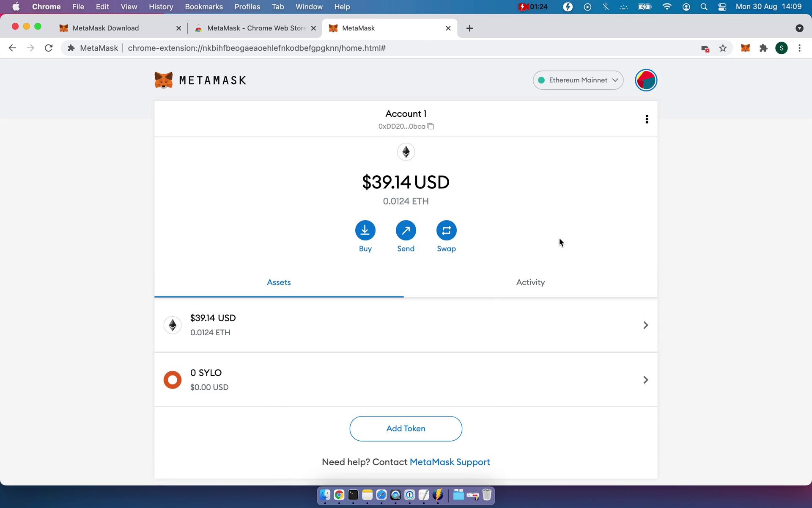Click the MetaMask Support link

tap(450, 462)
